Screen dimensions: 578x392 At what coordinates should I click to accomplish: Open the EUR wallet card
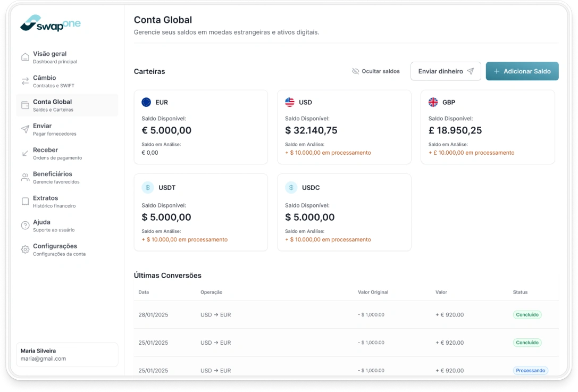click(200, 127)
